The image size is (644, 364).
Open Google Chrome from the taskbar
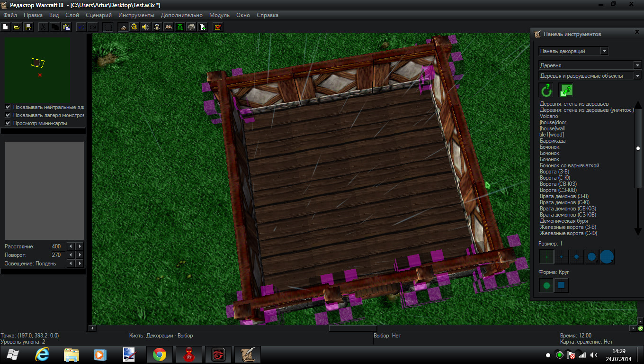point(159,355)
